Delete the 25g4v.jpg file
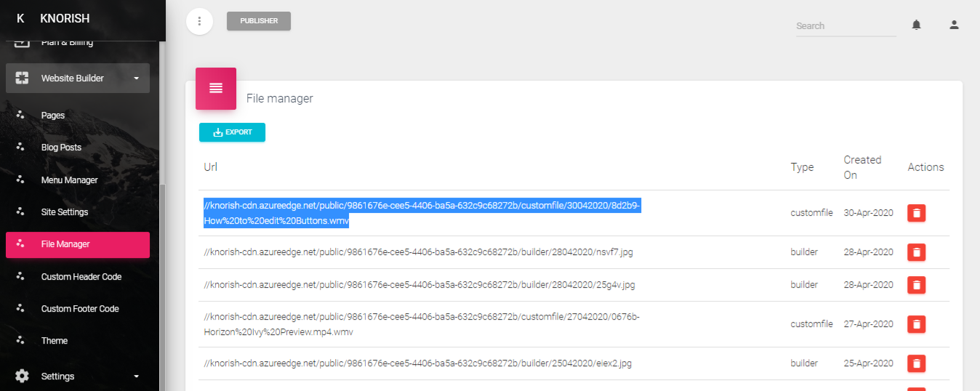 (917, 285)
